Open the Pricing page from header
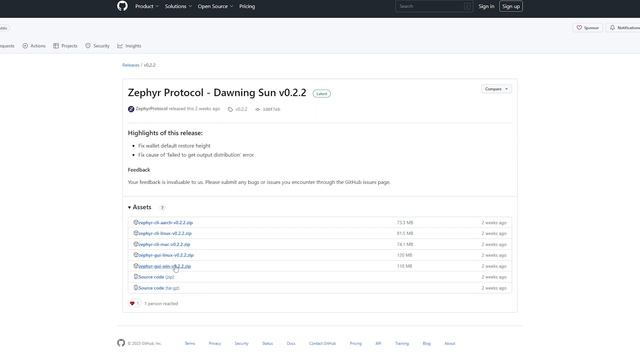 coord(247,6)
